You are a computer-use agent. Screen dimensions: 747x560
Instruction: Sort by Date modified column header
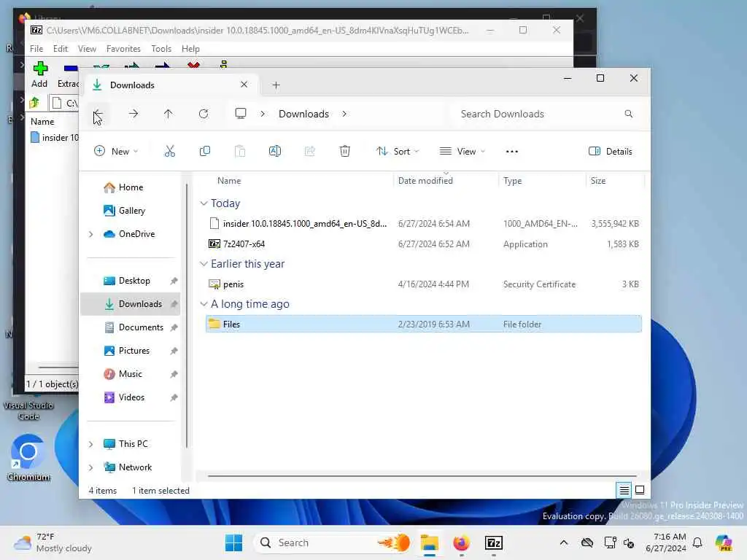tap(446, 181)
